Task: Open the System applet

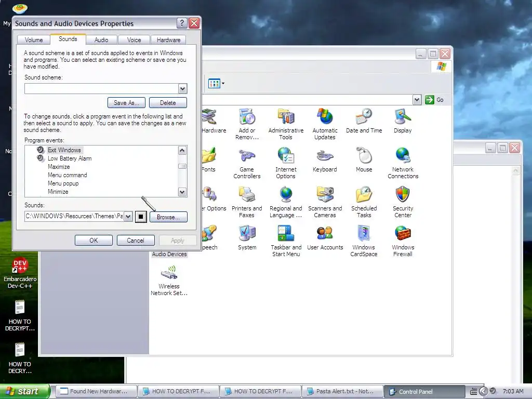Action: (247, 237)
